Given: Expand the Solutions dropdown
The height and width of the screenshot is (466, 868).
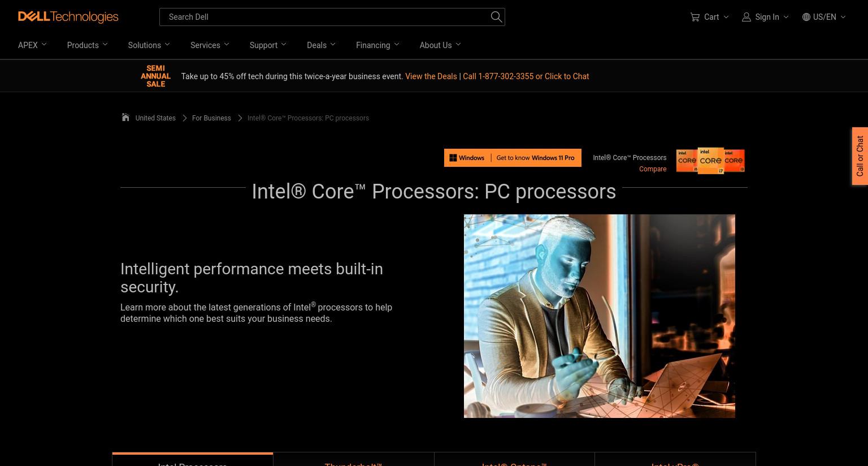Looking at the screenshot, I should coord(149,45).
